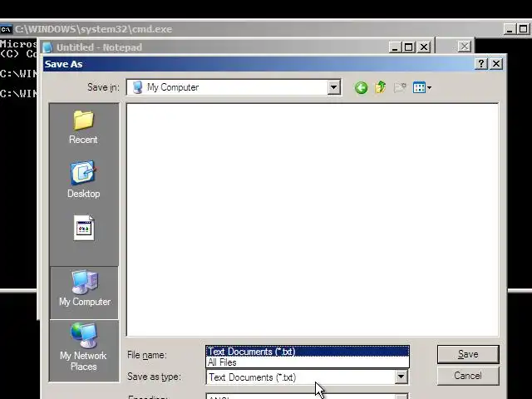Click the help question mark button
This screenshot has width=532, height=399.
[x=480, y=63]
